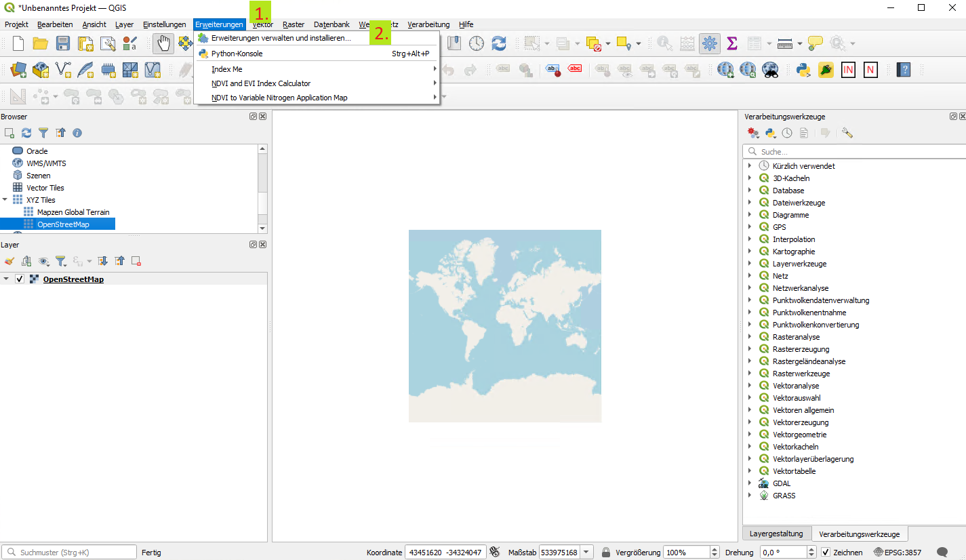Click the EPSG:3857 projection button

(x=897, y=552)
